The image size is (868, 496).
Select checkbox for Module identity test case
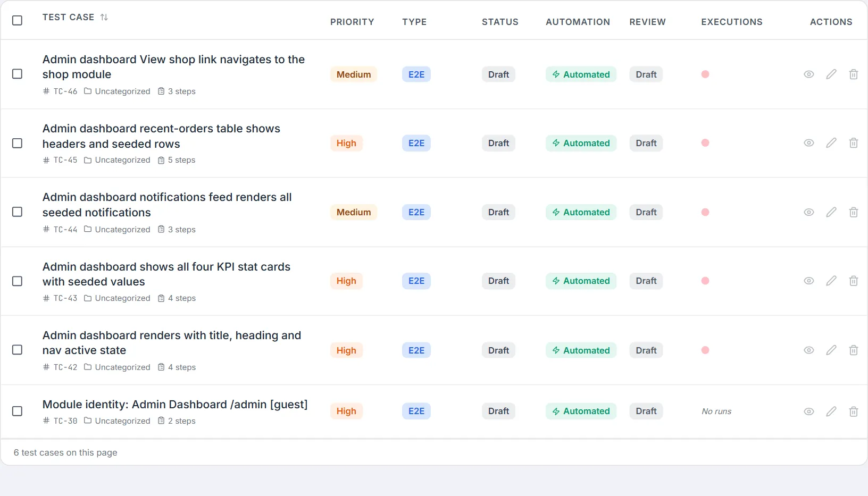tap(17, 411)
